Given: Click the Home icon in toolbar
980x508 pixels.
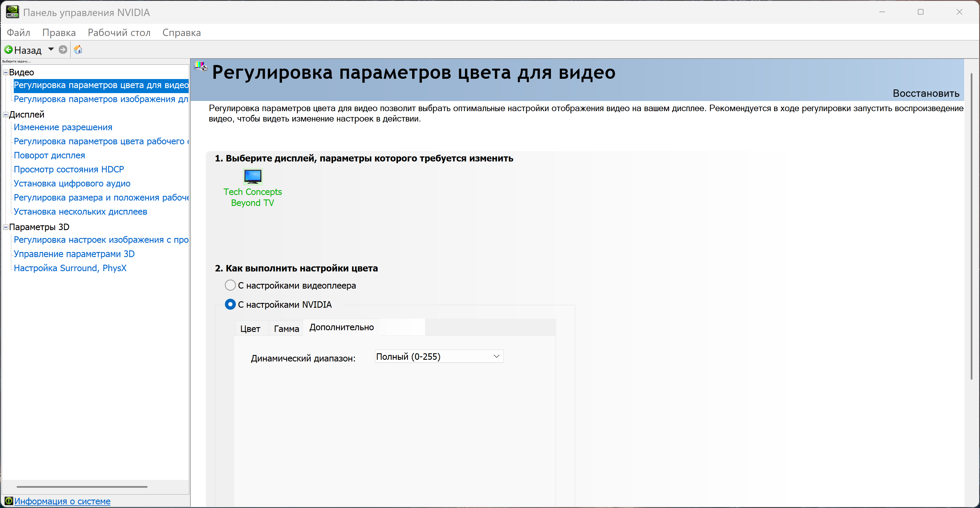Looking at the screenshot, I should pyautogui.click(x=78, y=50).
